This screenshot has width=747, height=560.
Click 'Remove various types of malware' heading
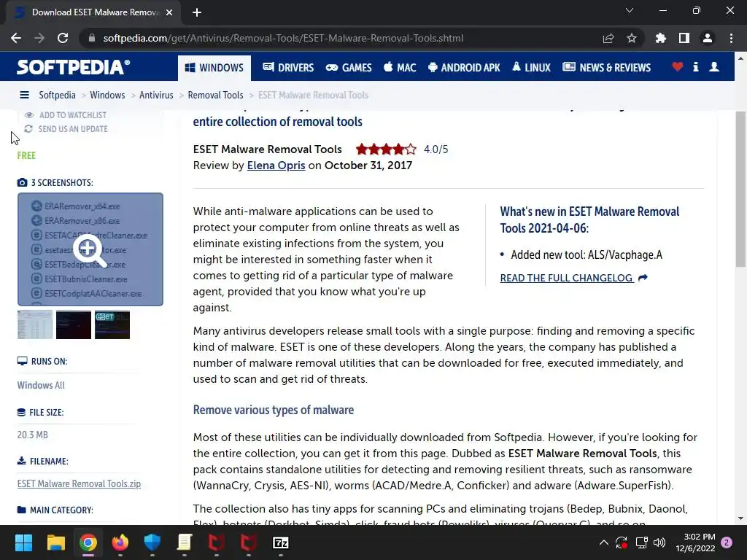click(274, 410)
